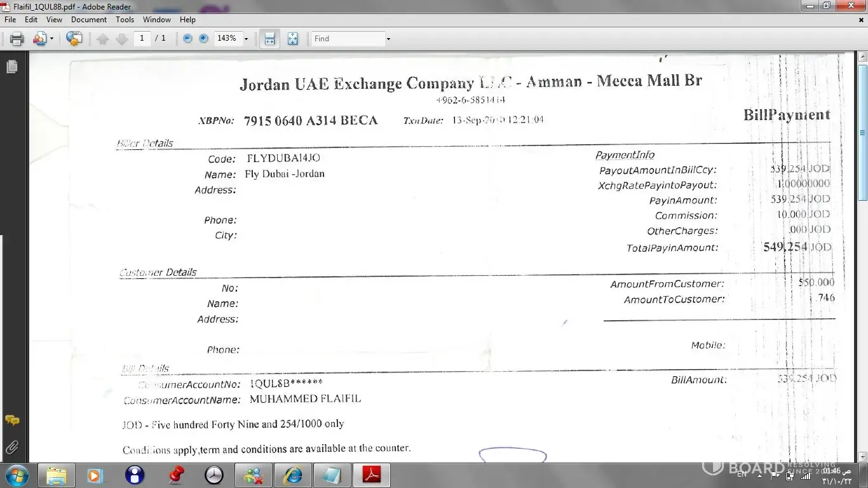Open Windows Explorer from the taskbar
The height and width of the screenshot is (488, 868).
(x=57, y=475)
